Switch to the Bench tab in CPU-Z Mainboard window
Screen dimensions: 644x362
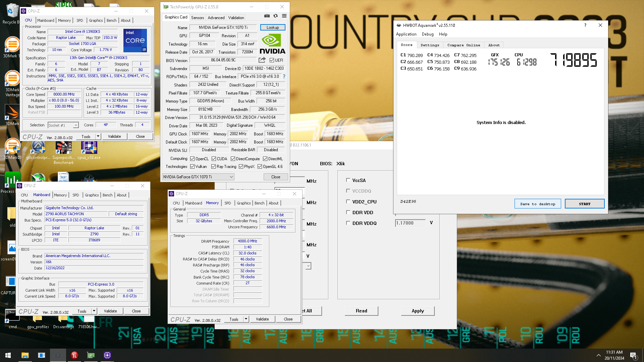pos(107,195)
